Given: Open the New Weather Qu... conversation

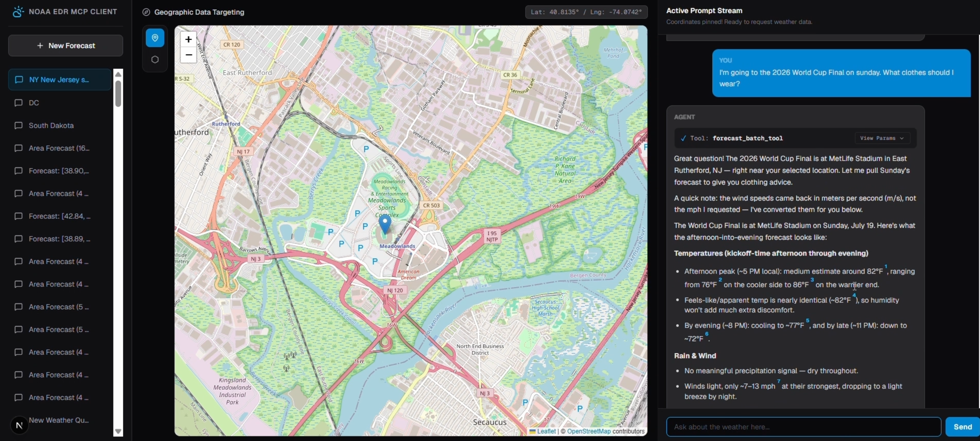Looking at the screenshot, I should 60,420.
